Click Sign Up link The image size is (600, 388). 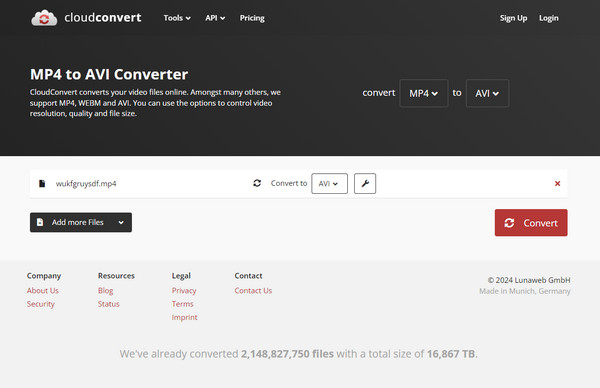(513, 18)
